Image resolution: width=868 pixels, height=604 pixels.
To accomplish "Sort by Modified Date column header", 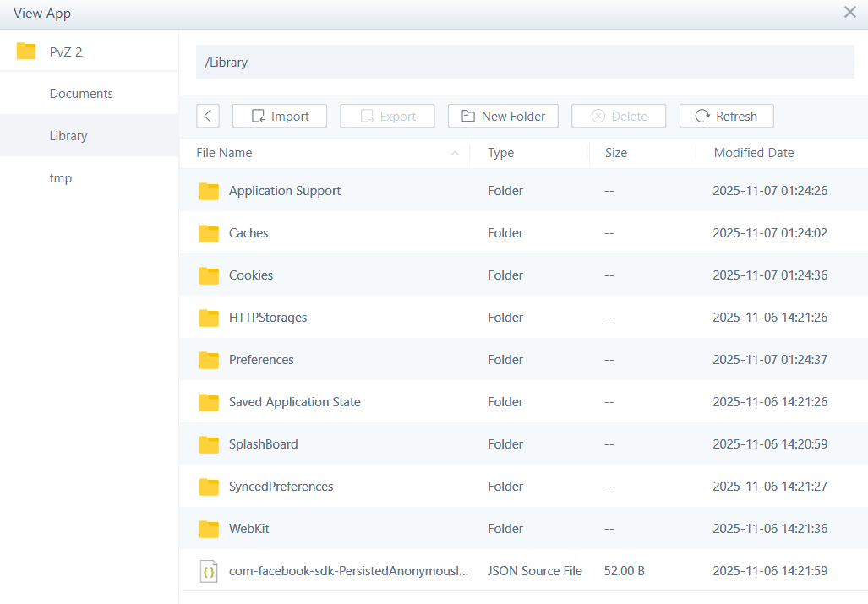I will (x=754, y=153).
